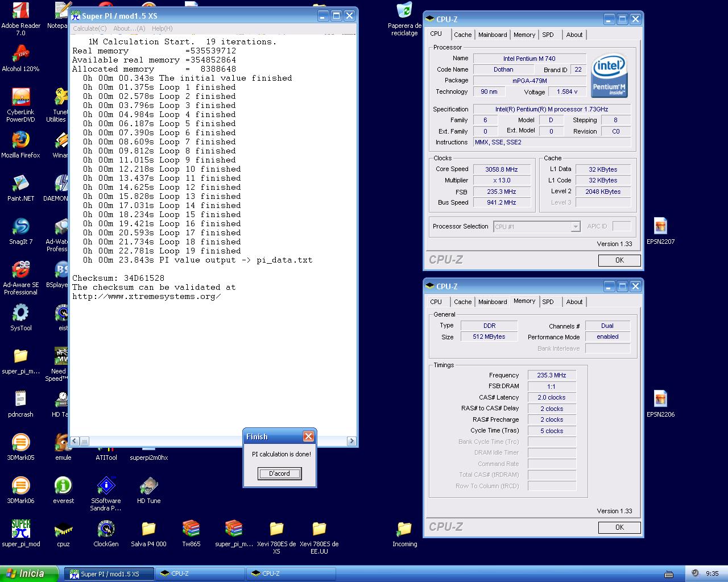Close the Finish dialog with the X
Viewport: 728px width, 582px height.
coord(308,436)
